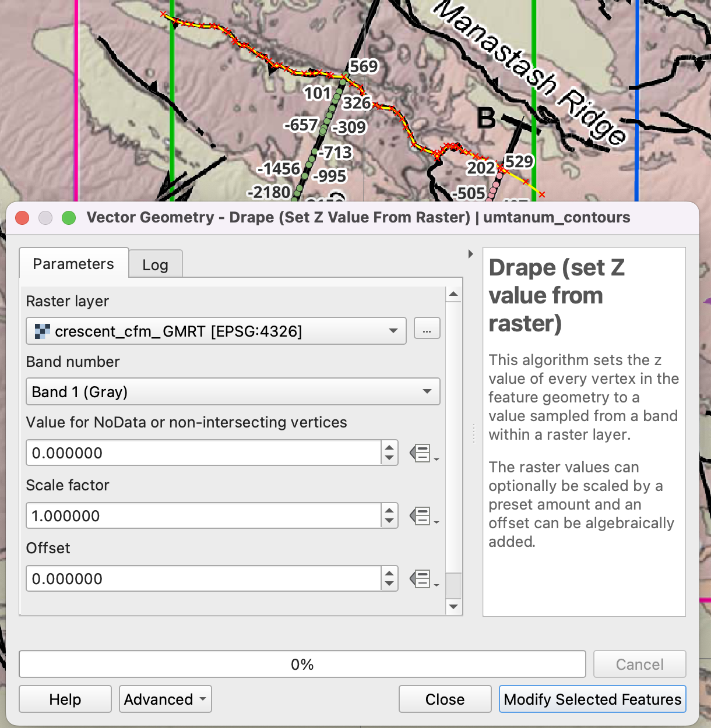This screenshot has height=728, width=711.
Task: Increase the Scale factor with up arrow
Action: [x=389, y=510]
